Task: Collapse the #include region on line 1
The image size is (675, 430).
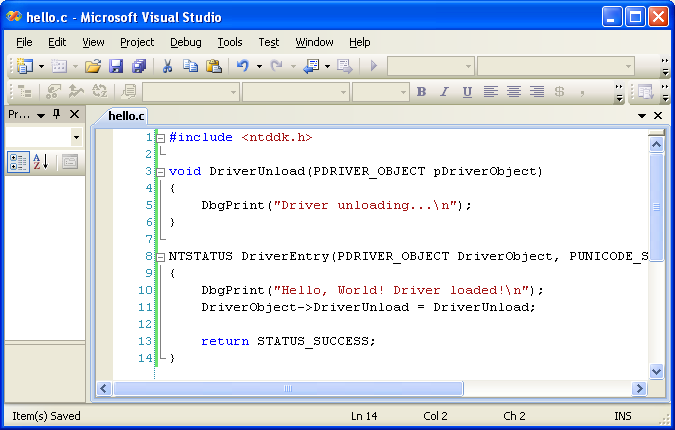Action: pos(160,138)
